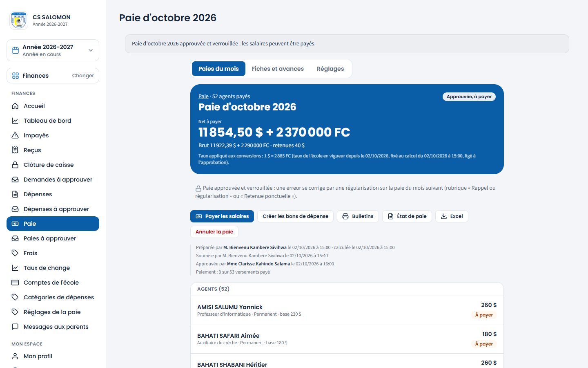Click the Reçus receipt icon

15,150
